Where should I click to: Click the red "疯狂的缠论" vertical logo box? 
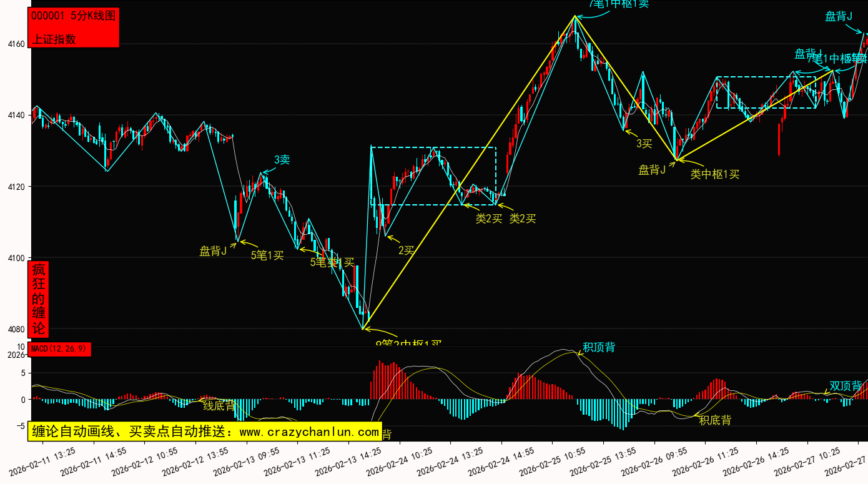[x=39, y=299]
